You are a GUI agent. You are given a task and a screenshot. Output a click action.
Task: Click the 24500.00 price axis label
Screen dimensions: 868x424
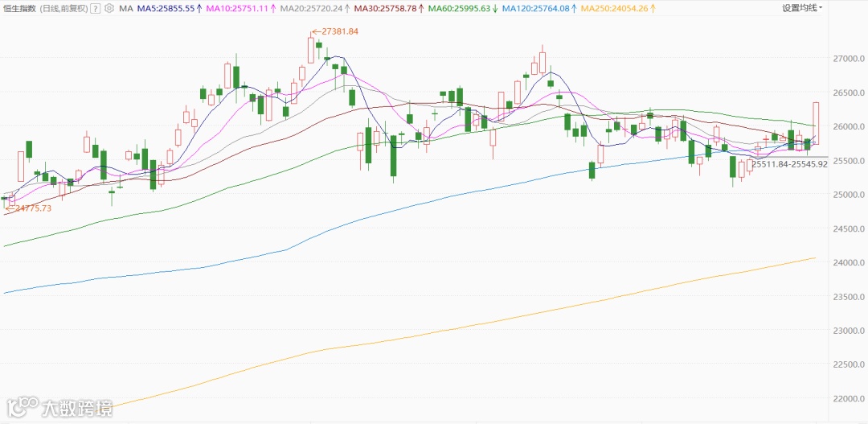pos(848,228)
